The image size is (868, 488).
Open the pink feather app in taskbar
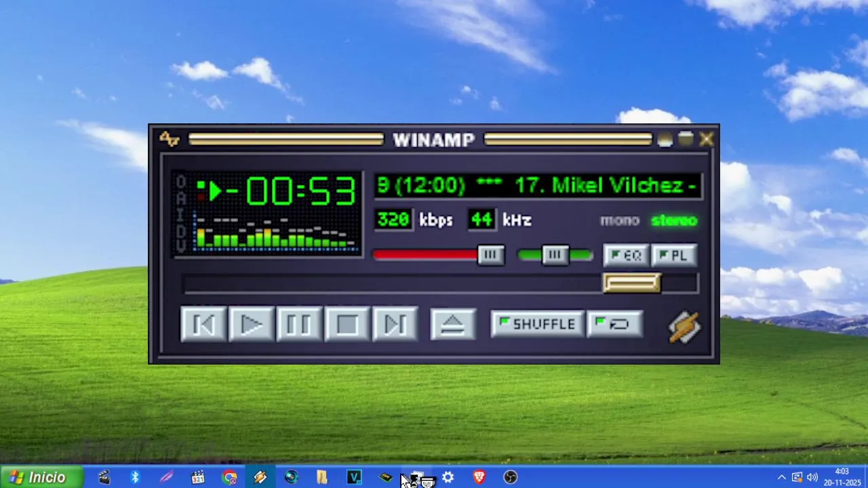(166, 477)
